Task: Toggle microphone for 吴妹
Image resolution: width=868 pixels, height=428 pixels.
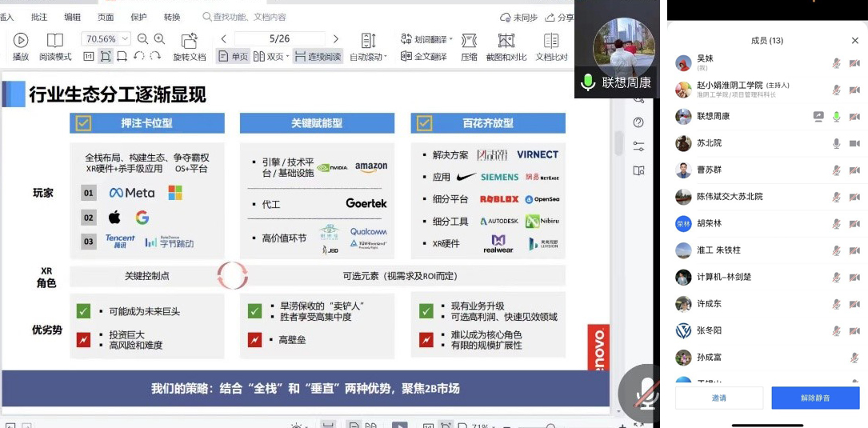Action: pos(837,63)
